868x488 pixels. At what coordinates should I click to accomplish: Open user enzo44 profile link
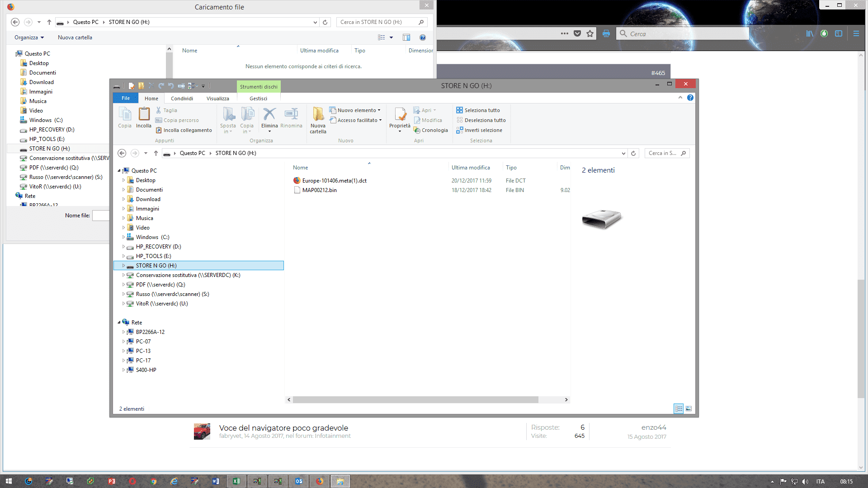pos(654,427)
